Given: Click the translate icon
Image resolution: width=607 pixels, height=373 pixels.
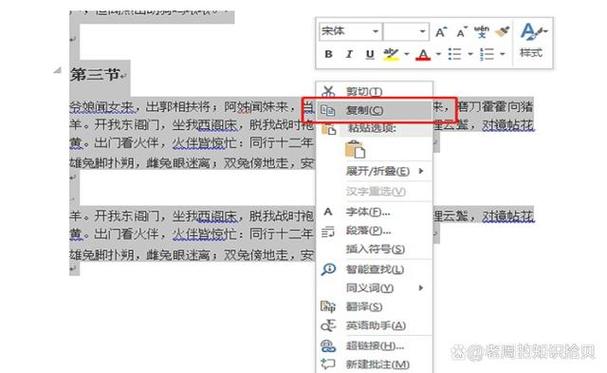Looking at the screenshot, I should (x=328, y=307).
